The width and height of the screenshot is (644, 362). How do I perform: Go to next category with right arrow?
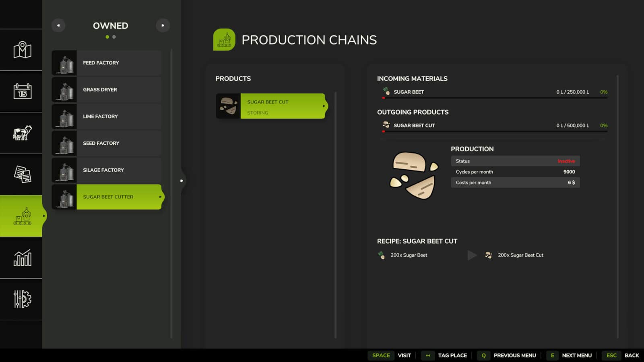163,25
